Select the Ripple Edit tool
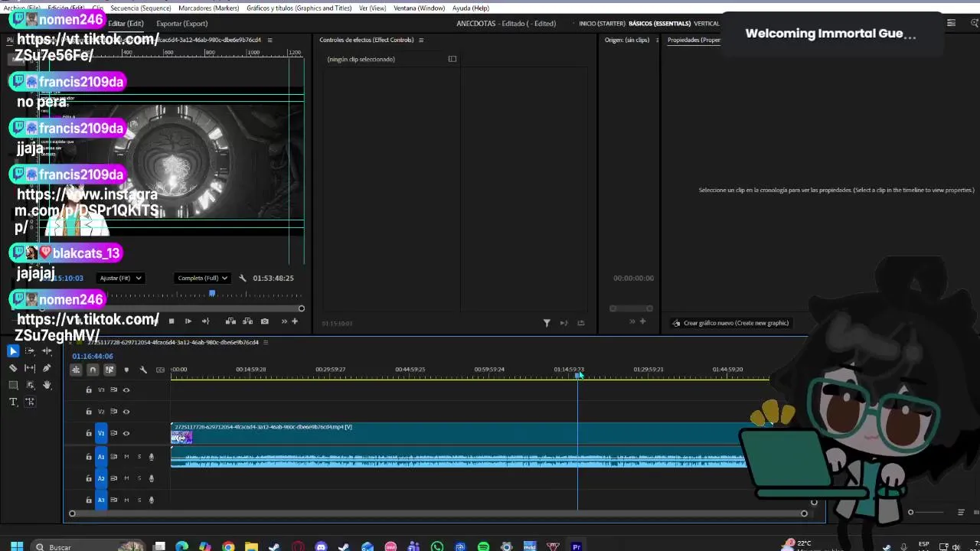The image size is (980, 551). click(x=47, y=350)
